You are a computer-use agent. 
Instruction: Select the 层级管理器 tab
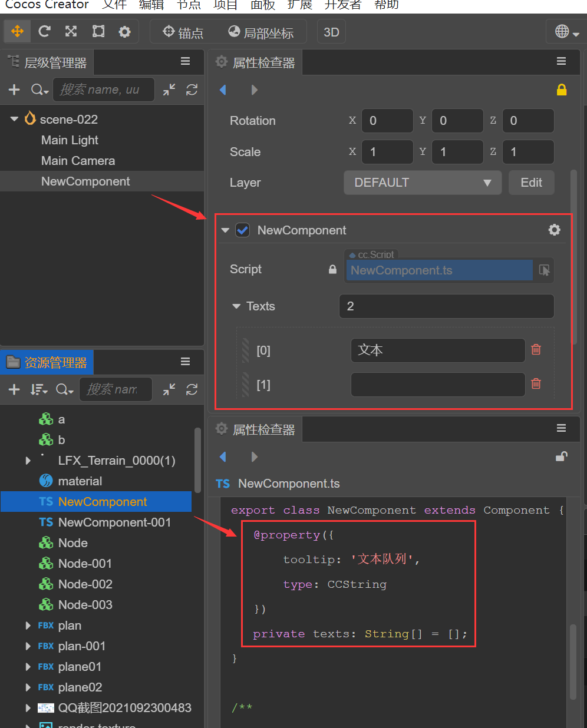tap(47, 62)
